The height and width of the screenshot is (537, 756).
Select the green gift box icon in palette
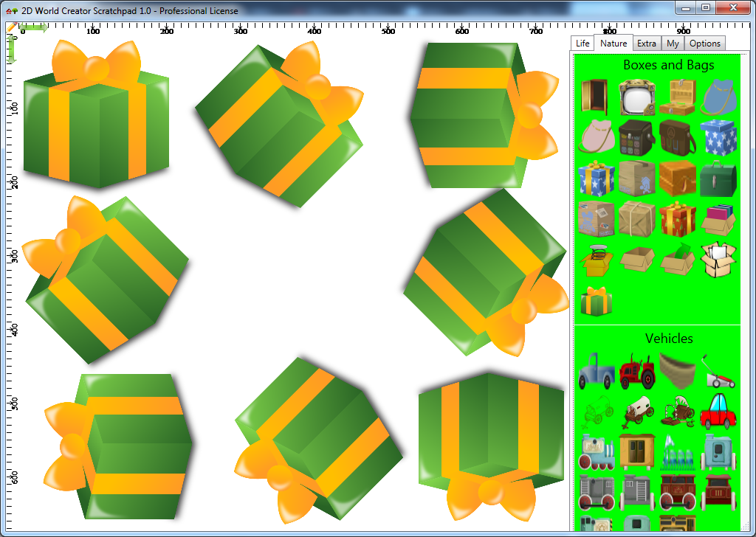597,300
